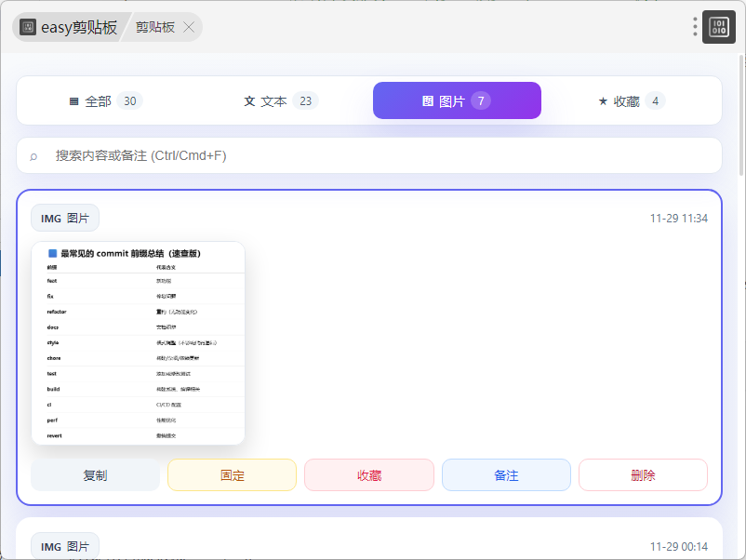
Task: Open the 收藏 tab with star icon
Action: click(632, 101)
